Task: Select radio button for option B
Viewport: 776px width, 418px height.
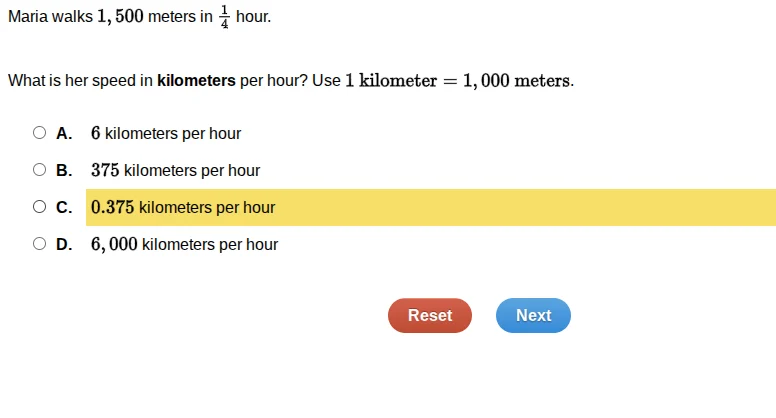Action: tap(39, 169)
